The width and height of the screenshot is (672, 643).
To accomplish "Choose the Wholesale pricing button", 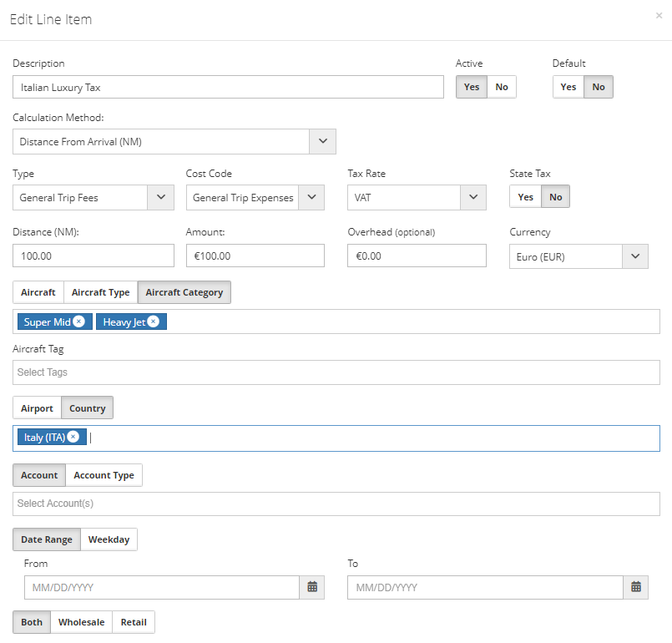I will [81, 622].
